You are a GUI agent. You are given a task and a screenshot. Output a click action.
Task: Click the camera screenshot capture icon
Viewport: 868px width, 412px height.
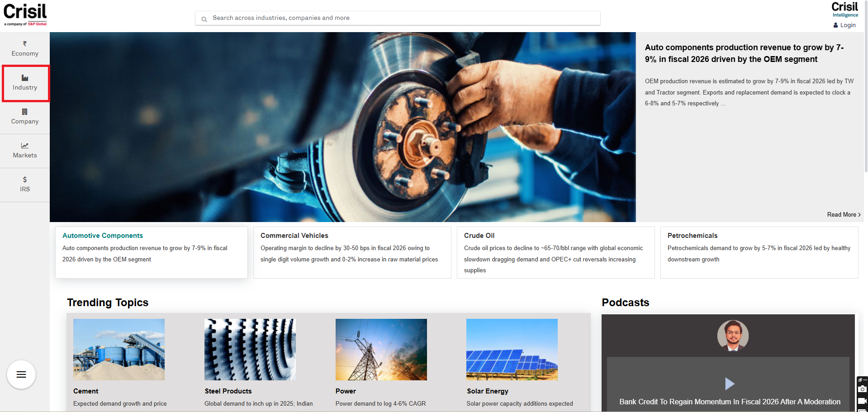pos(862,389)
